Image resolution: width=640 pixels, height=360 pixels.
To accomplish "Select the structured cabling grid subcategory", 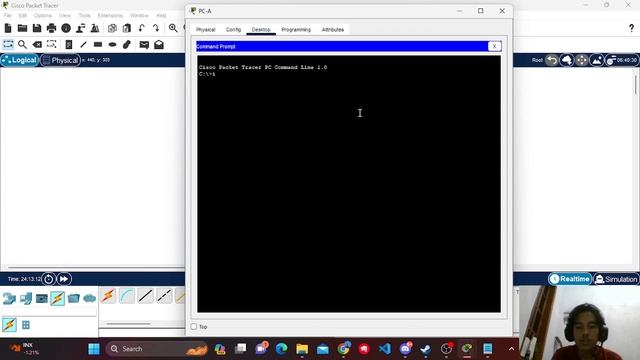I will tap(26, 325).
